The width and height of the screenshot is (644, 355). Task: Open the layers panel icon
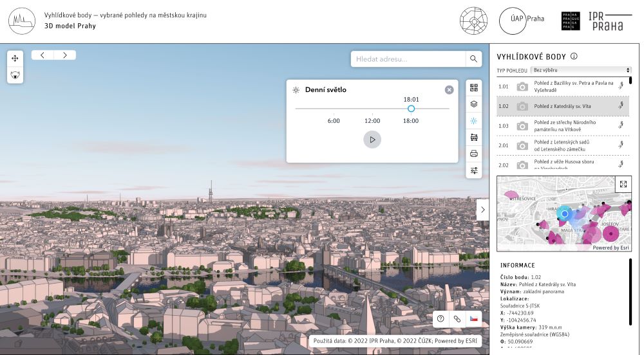[474, 104]
